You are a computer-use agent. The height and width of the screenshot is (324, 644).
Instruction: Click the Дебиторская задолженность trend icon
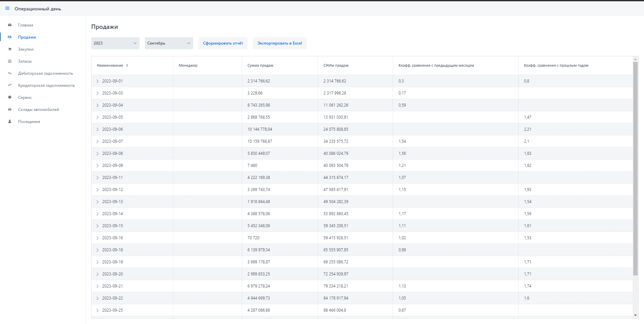point(10,73)
